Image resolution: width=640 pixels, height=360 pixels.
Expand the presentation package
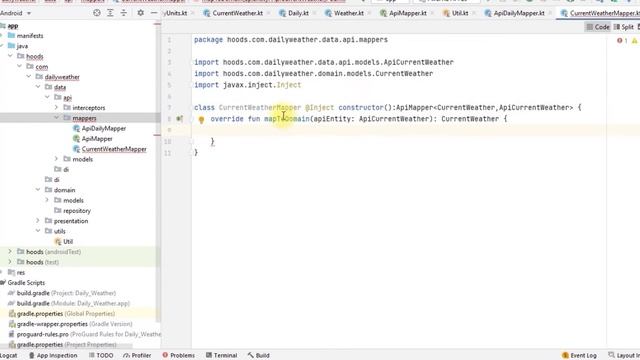click(x=38, y=220)
